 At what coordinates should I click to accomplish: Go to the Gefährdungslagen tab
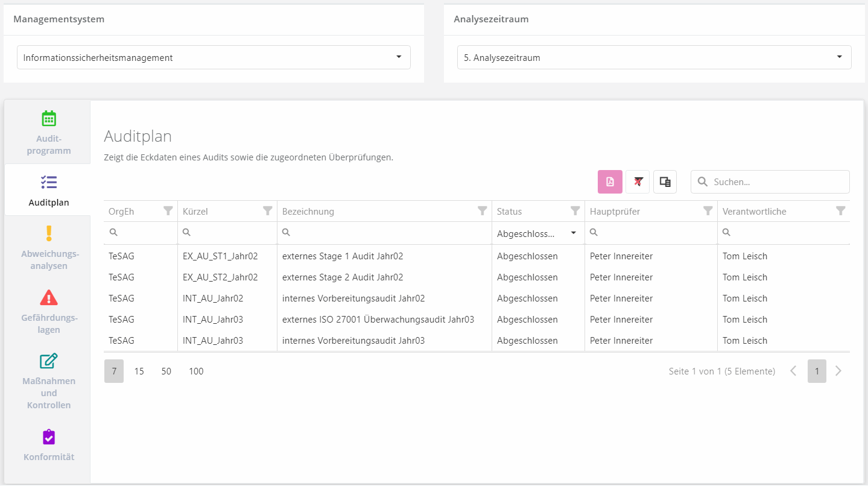[x=49, y=312]
